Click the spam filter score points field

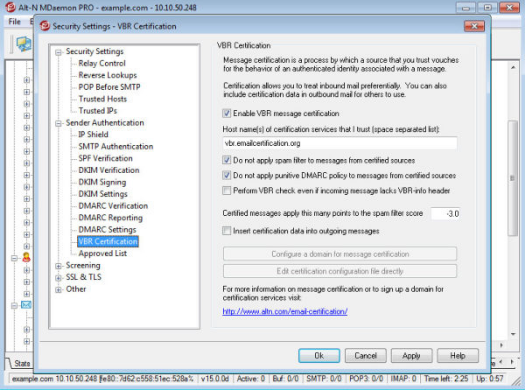pyautogui.click(x=445, y=214)
